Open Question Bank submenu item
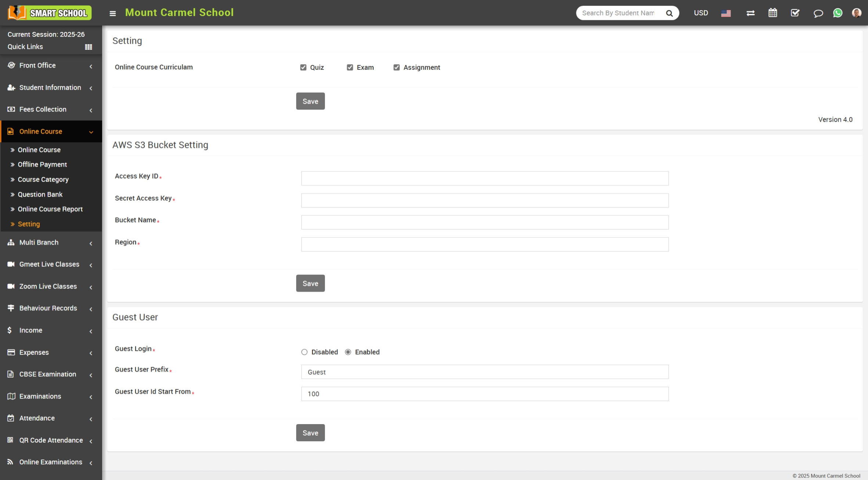The width and height of the screenshot is (868, 480). coord(40,194)
